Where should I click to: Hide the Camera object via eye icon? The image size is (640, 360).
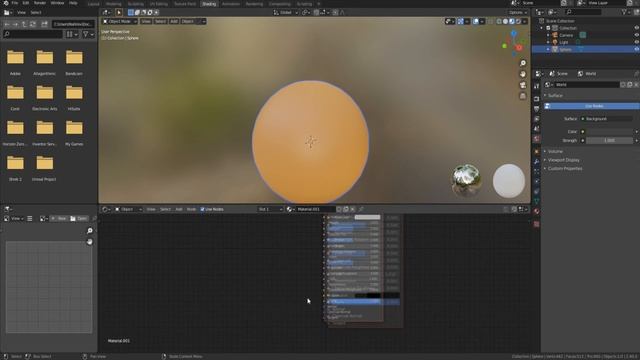636,35
